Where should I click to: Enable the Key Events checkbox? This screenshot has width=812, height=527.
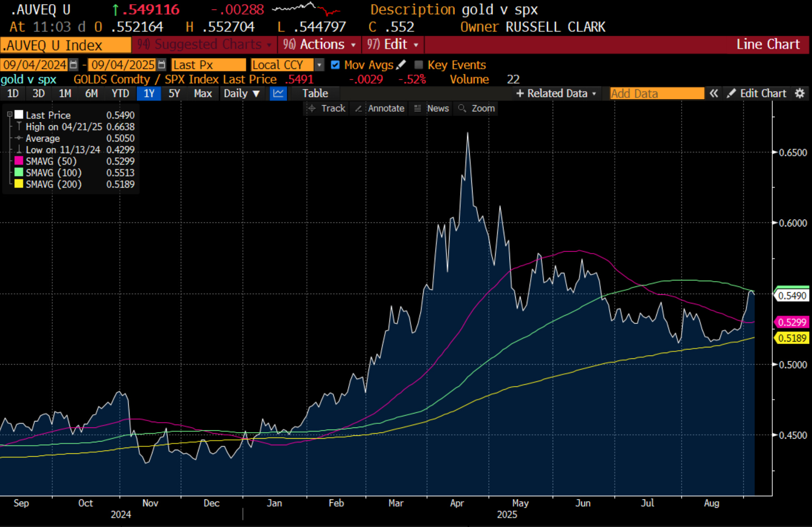coord(418,65)
